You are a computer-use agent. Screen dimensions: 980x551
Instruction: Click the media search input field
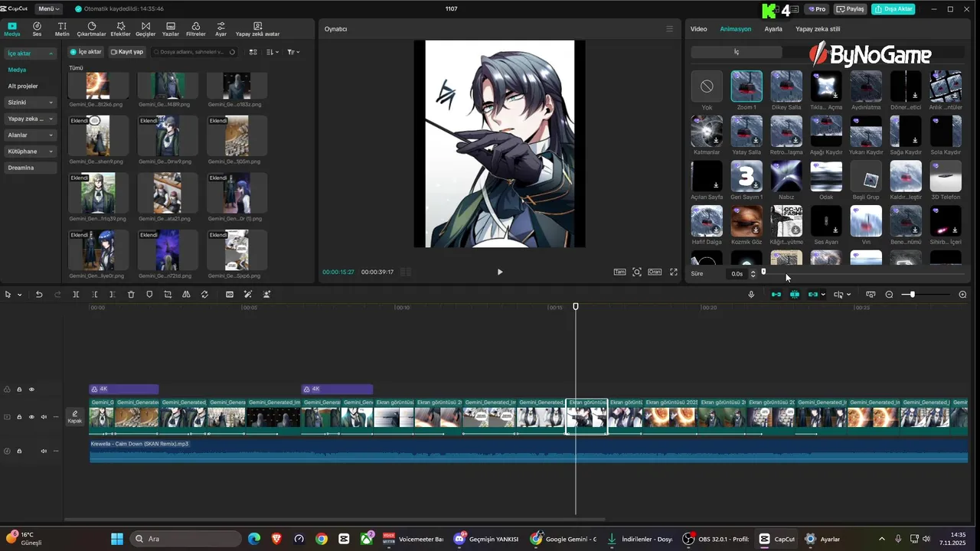(x=194, y=52)
